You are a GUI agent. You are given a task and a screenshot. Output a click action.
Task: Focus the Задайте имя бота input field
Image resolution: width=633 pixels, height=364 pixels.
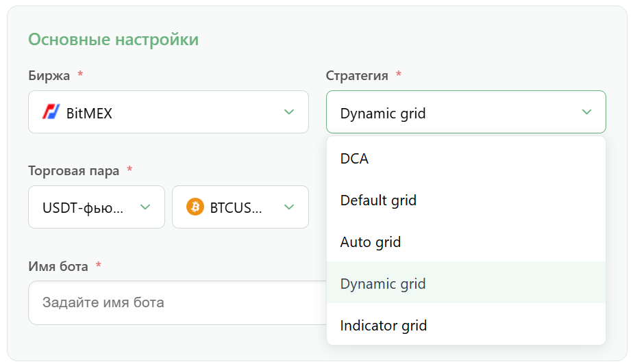coord(177,302)
